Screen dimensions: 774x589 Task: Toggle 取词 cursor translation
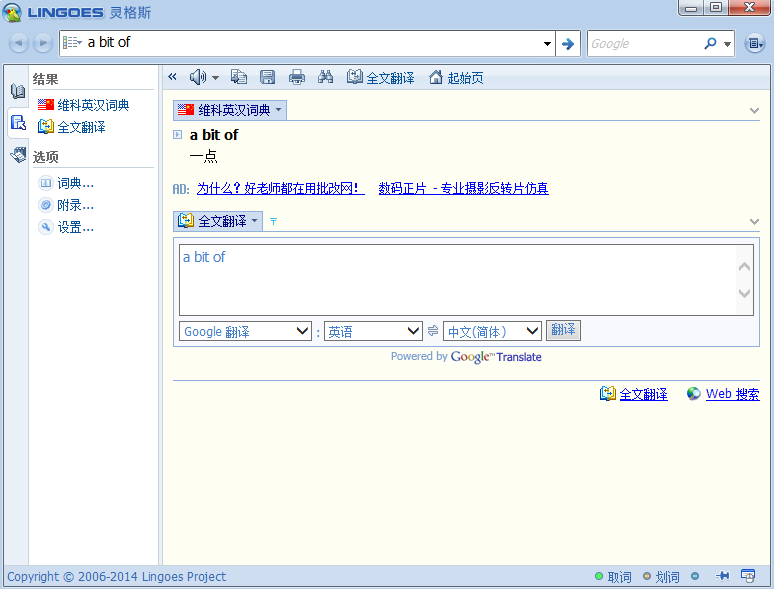[614, 576]
